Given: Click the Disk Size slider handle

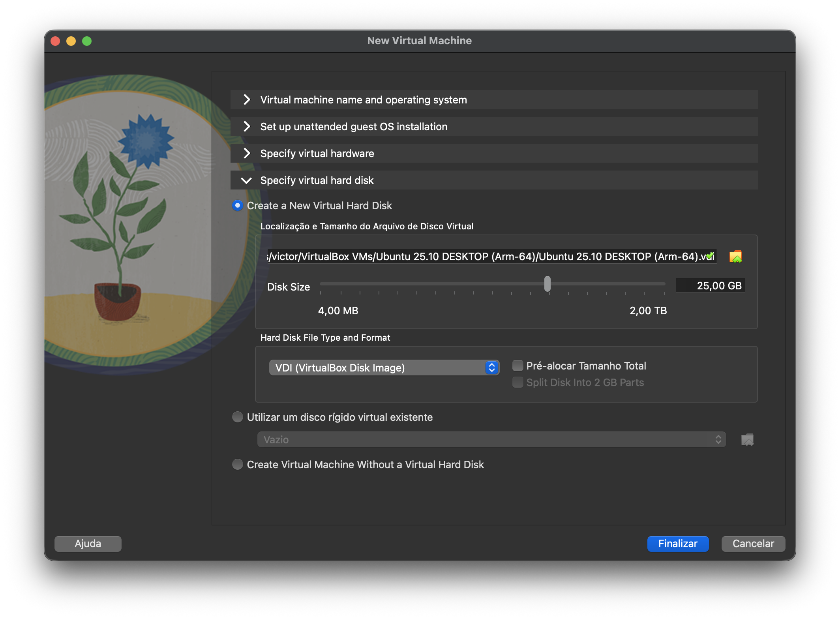Looking at the screenshot, I should tap(547, 284).
